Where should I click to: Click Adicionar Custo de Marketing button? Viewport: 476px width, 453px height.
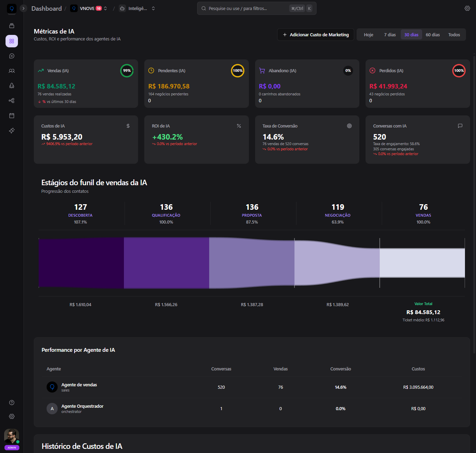[x=315, y=35]
